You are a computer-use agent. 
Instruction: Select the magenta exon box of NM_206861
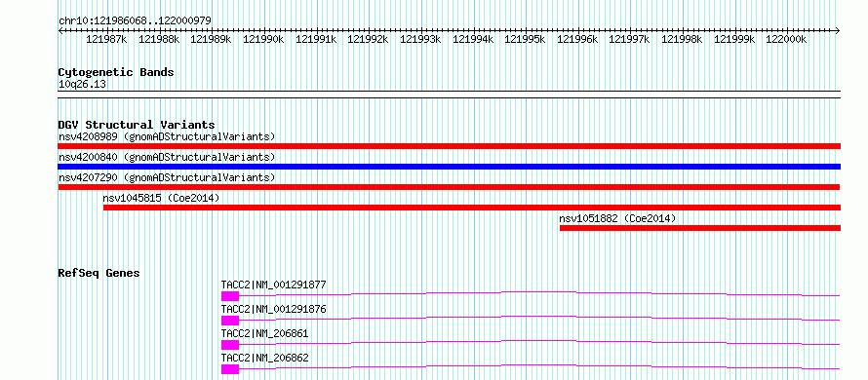pos(230,345)
